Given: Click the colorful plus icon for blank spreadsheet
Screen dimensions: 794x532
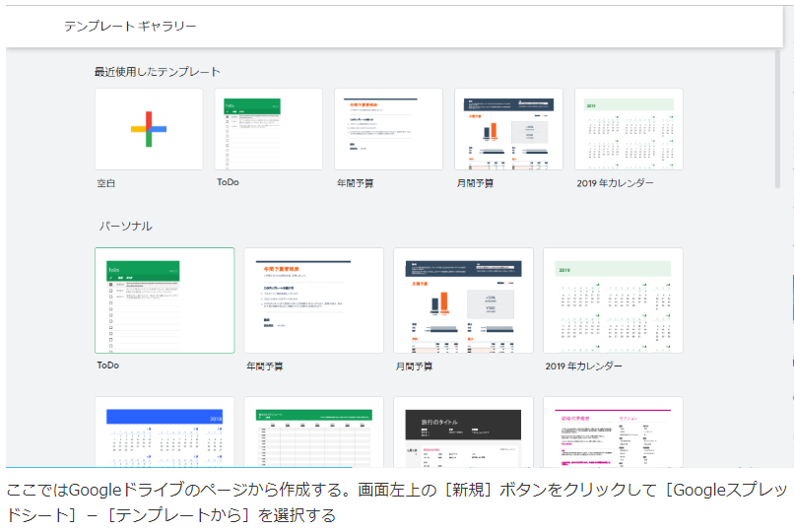Looking at the screenshot, I should pos(149,129).
